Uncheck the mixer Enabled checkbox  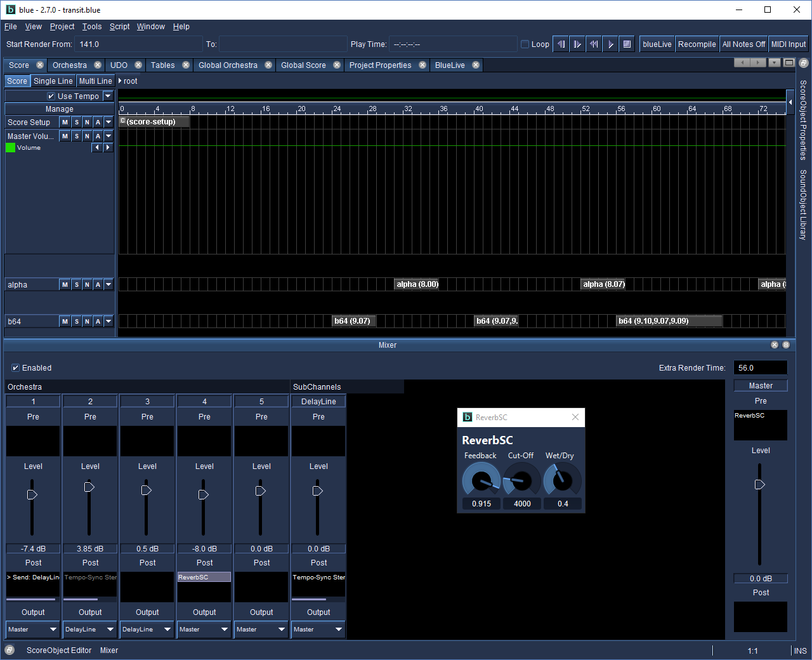pos(16,368)
